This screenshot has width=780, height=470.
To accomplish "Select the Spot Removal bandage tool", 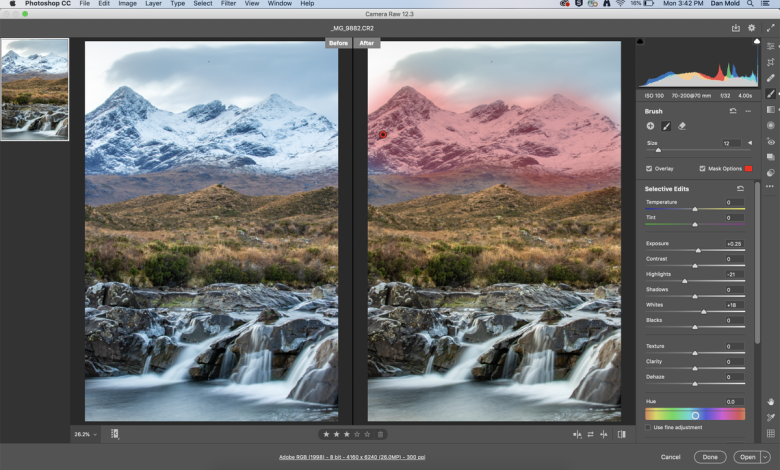I will click(x=771, y=78).
